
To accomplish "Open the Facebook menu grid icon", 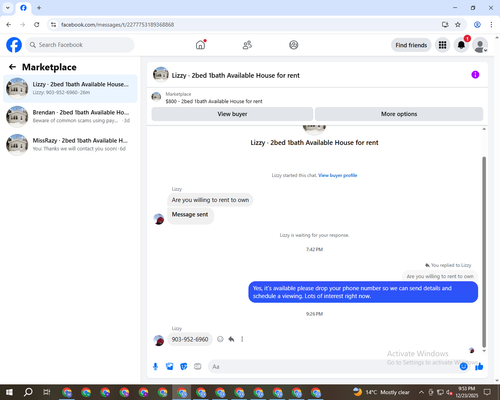I will coord(442,45).
